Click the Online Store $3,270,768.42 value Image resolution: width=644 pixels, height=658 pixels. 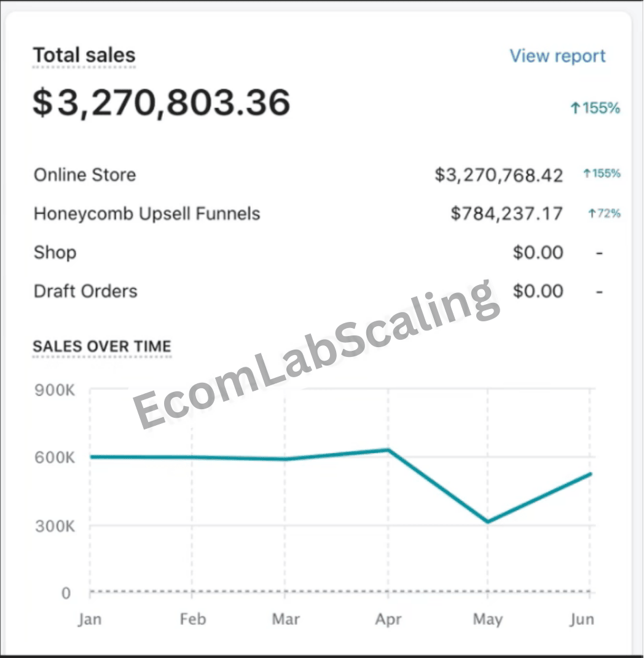click(x=498, y=175)
